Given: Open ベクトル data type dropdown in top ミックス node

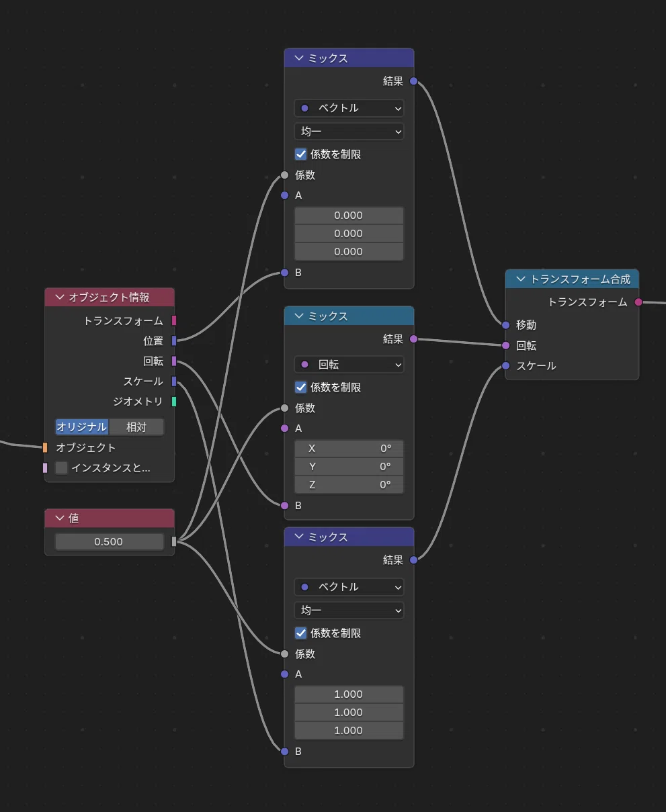Looking at the screenshot, I should (349, 108).
